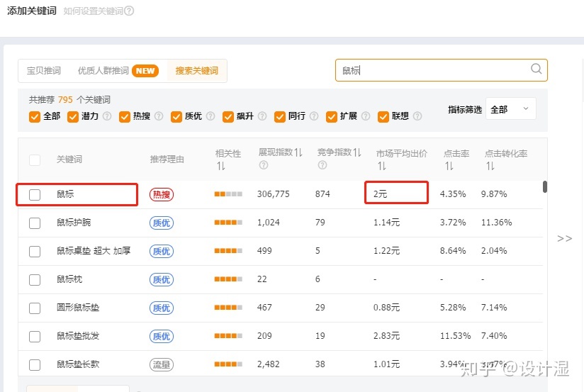Click help icon next to 质优
This screenshot has width=584, height=392.
(210, 116)
